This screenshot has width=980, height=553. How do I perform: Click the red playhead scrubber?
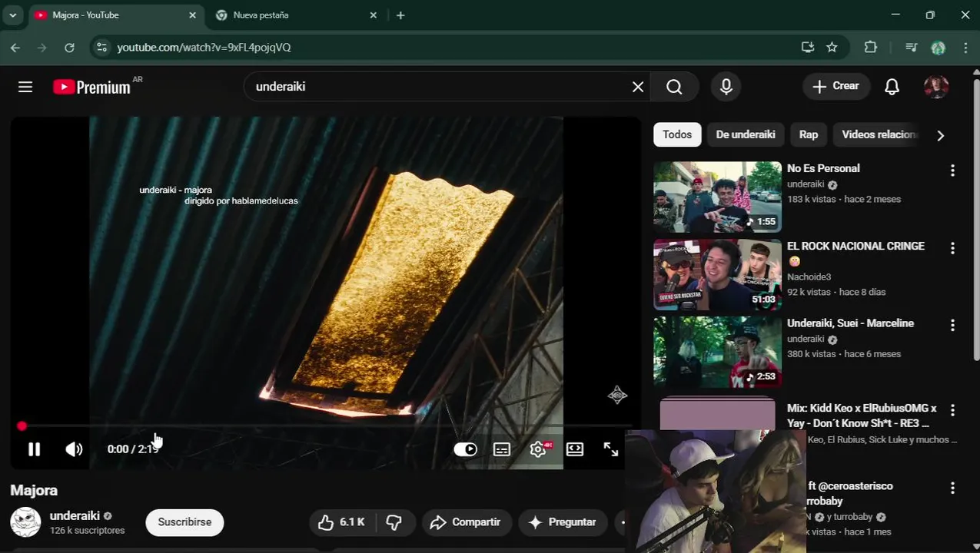[22, 426]
